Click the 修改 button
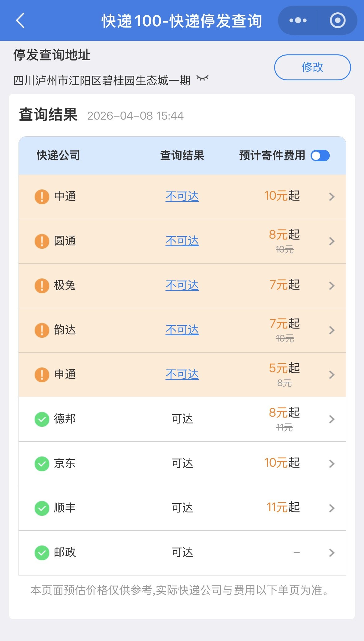Screen dimensions: 364x641 312,67
